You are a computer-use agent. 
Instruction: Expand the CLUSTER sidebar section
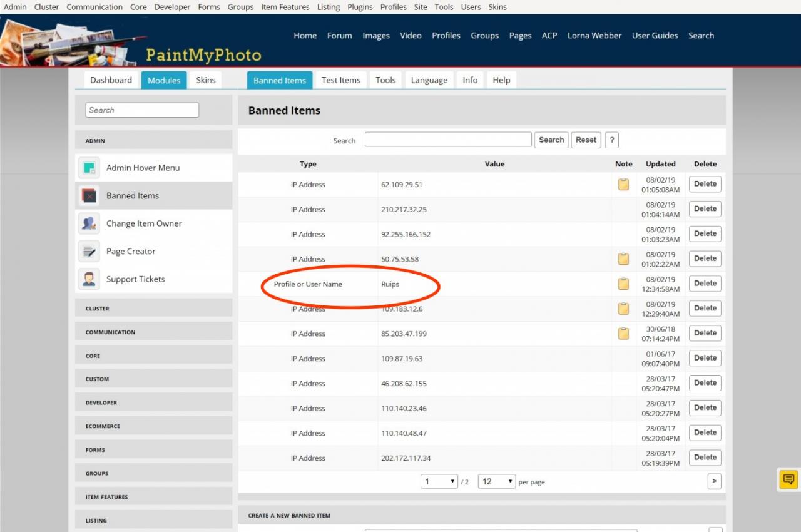[x=154, y=309]
